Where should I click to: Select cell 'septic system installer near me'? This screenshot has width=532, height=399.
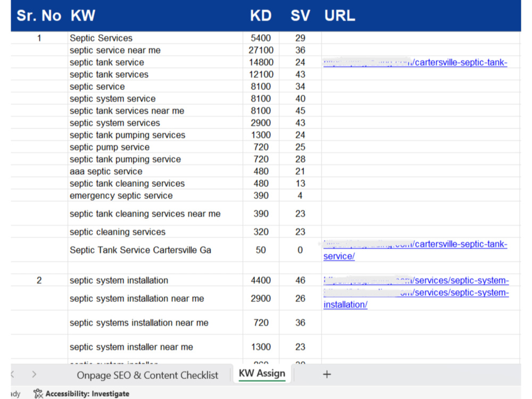155,347
